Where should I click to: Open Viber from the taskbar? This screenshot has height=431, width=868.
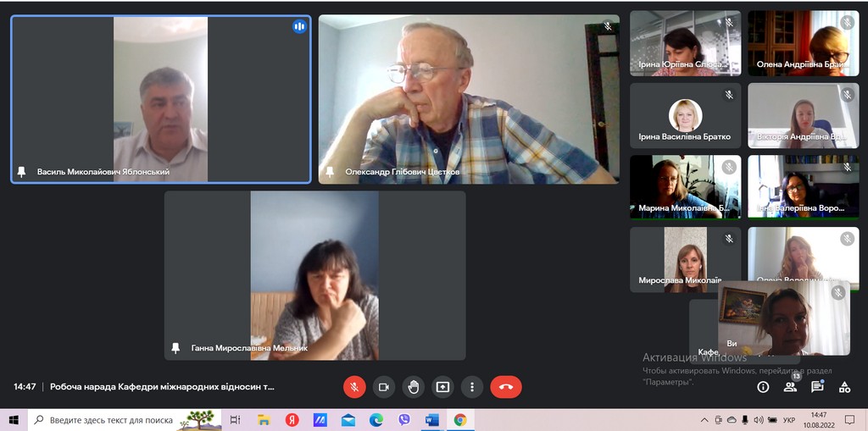pos(404,419)
